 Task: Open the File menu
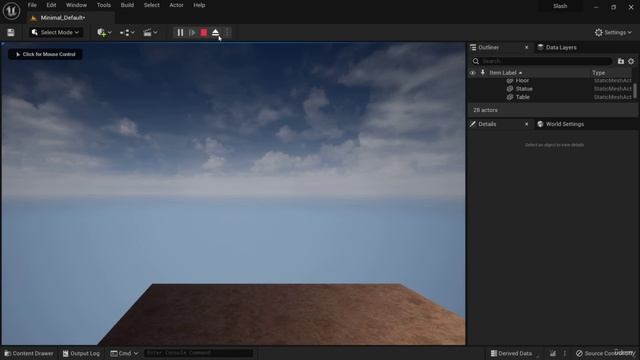coord(32,5)
